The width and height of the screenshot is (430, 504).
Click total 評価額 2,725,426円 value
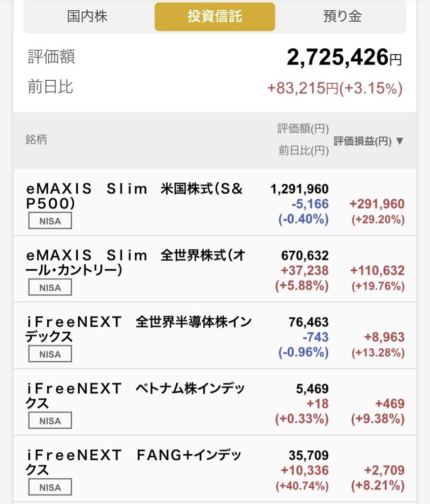click(344, 57)
